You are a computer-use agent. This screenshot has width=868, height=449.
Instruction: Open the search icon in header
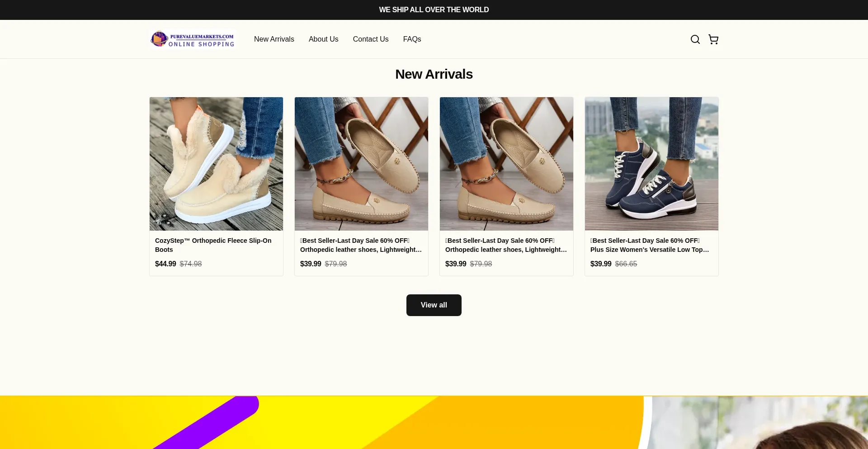pos(695,39)
